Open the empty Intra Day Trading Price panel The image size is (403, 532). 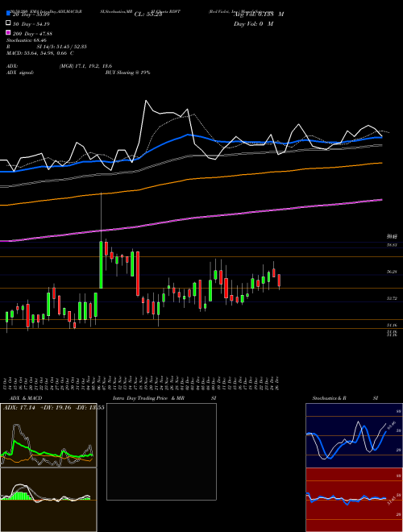tap(161, 451)
